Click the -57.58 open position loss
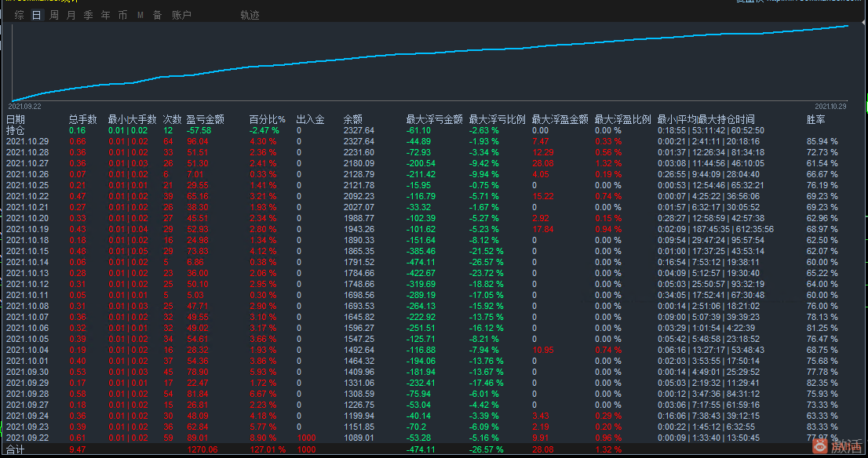 pyautogui.click(x=199, y=130)
